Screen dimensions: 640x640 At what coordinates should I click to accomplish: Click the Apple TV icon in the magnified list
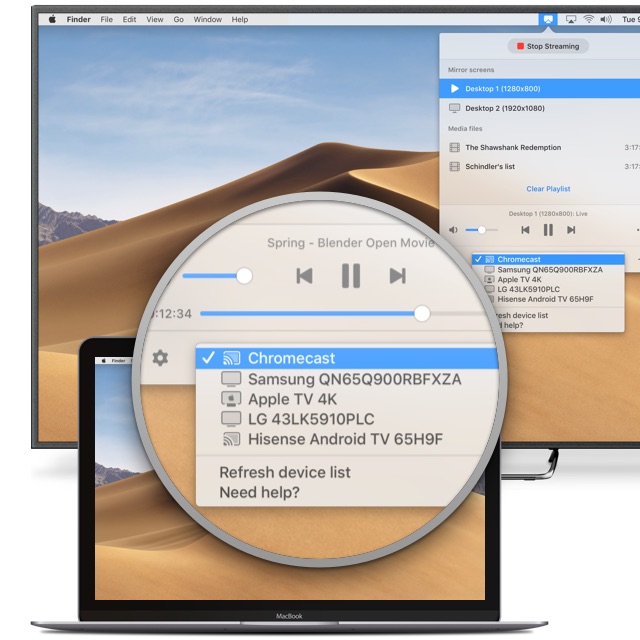(x=231, y=399)
